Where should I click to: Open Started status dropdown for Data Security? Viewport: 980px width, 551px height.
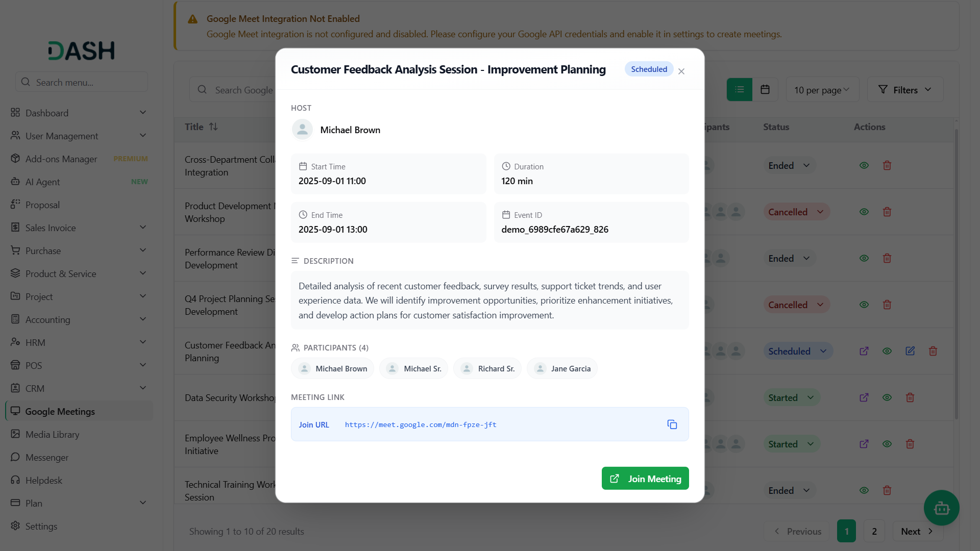[x=792, y=397]
